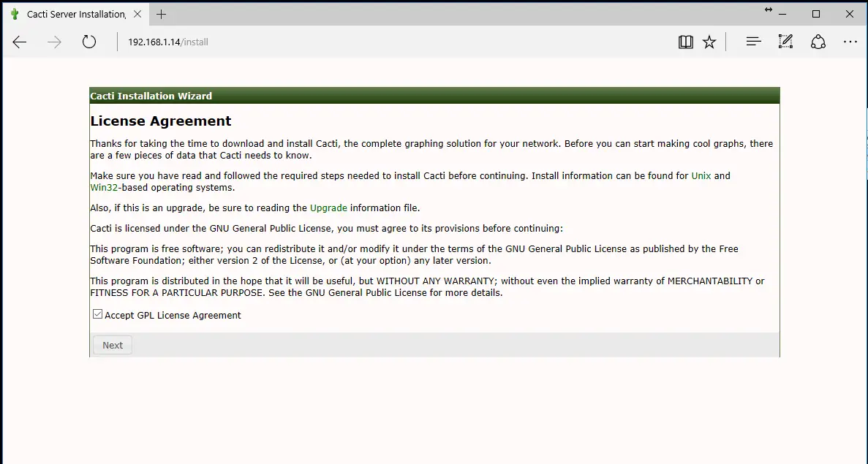Click the browser Forward arrow
Viewport: 868px width, 464px height.
tap(54, 42)
